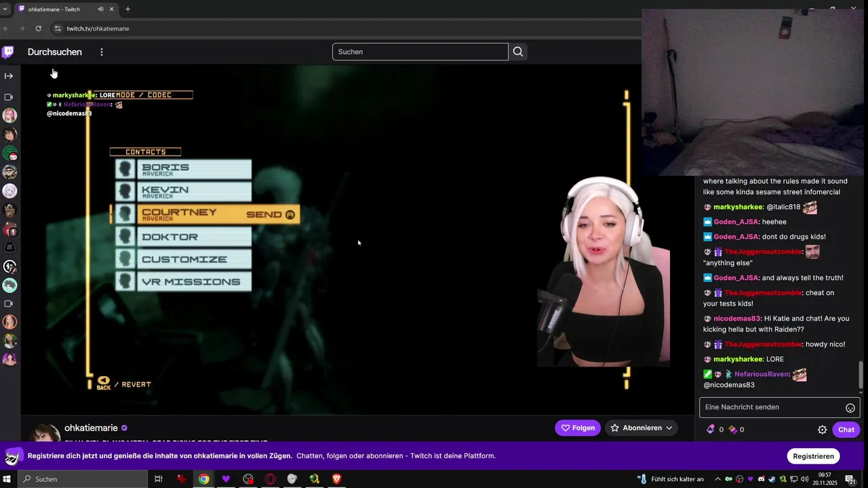
Task: Click chat message 'and always tell the truth!'
Action: [x=803, y=278]
